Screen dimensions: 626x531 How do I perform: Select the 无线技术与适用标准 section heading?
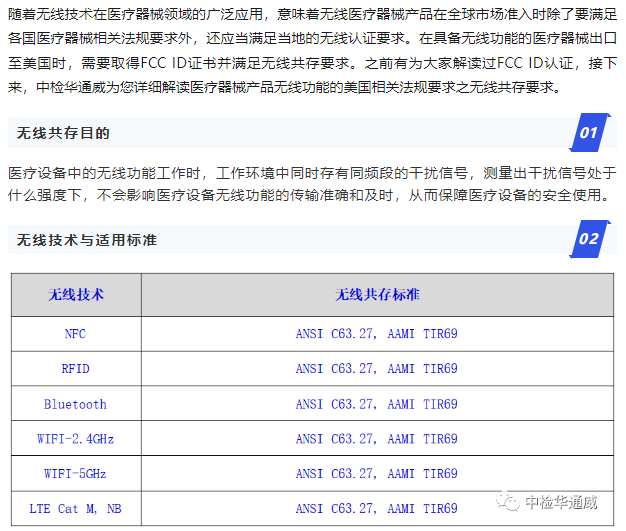coord(87,240)
